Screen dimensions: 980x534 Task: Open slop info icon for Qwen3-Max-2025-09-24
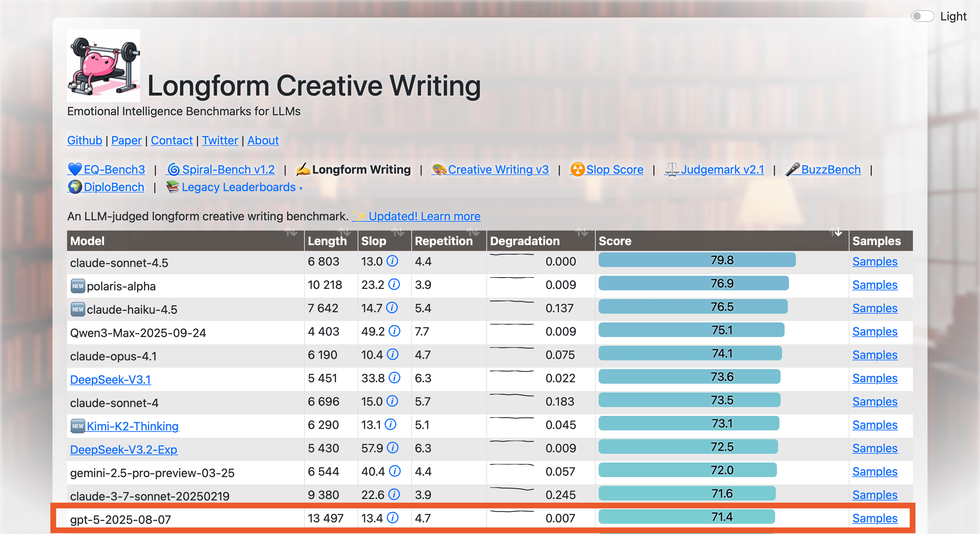[394, 331]
